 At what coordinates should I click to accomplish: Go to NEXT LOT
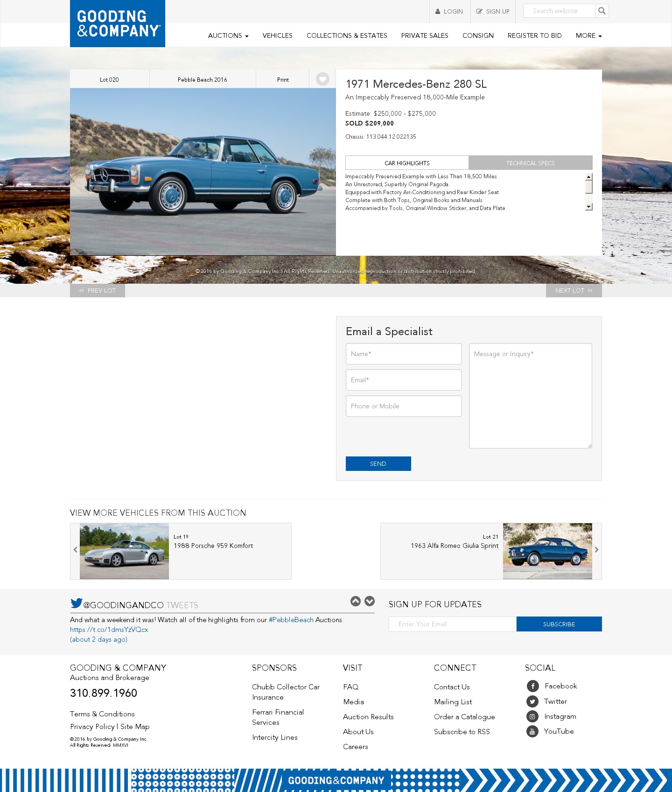click(x=574, y=290)
